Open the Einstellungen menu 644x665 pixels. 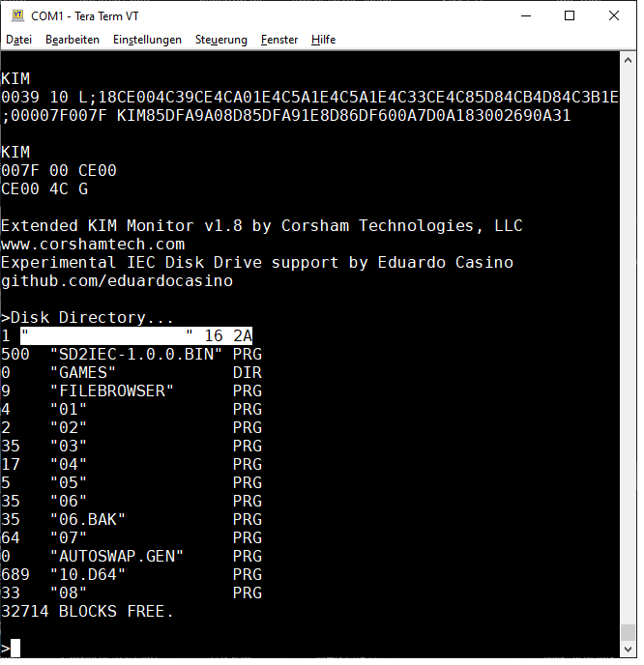pyautogui.click(x=147, y=40)
